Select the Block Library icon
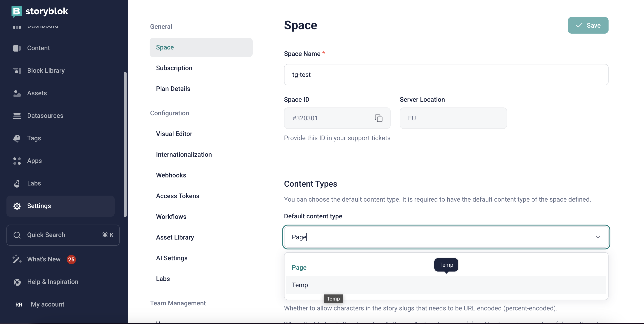The height and width of the screenshot is (324, 644). [17, 70]
